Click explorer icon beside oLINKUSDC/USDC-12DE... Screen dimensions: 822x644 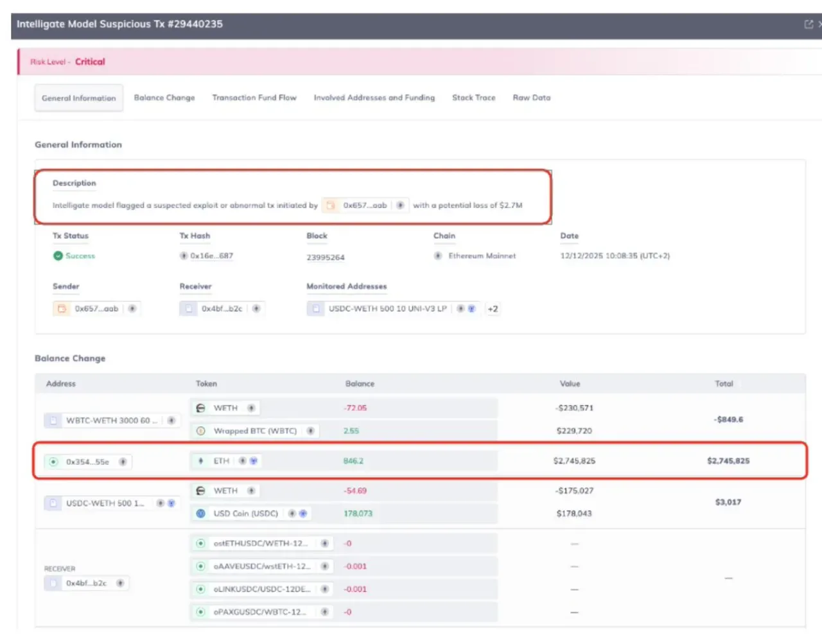coord(325,589)
